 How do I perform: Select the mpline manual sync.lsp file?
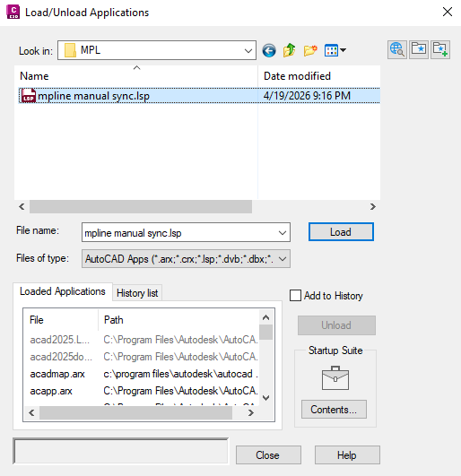pos(93,96)
